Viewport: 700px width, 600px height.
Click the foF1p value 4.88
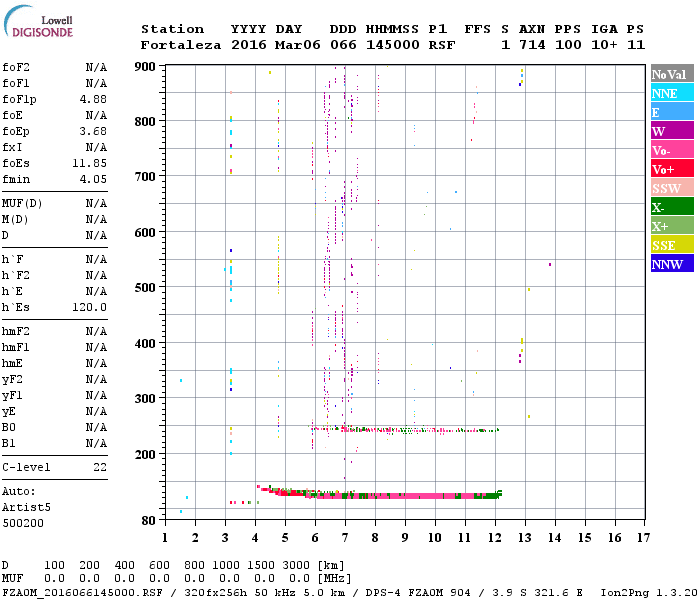(x=93, y=99)
